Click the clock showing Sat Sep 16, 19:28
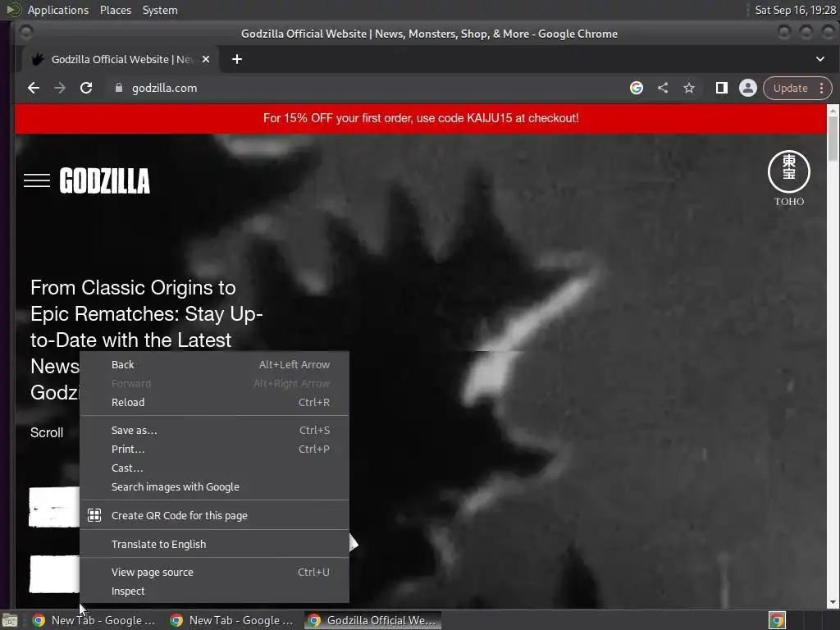The image size is (840, 630). coord(795,10)
